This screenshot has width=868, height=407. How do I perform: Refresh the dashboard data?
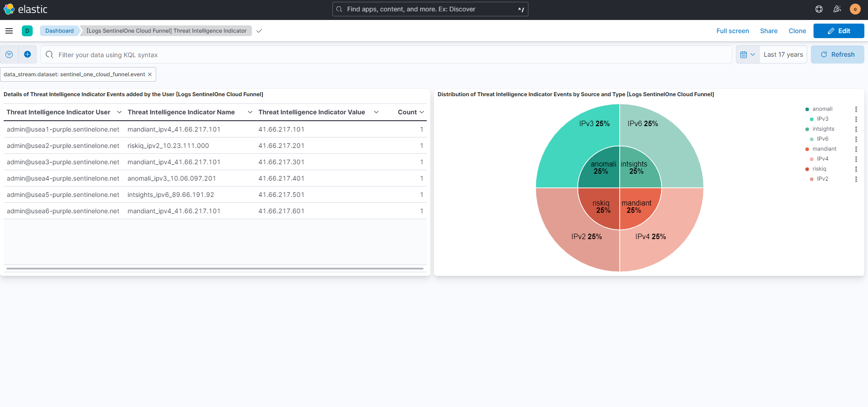point(838,54)
